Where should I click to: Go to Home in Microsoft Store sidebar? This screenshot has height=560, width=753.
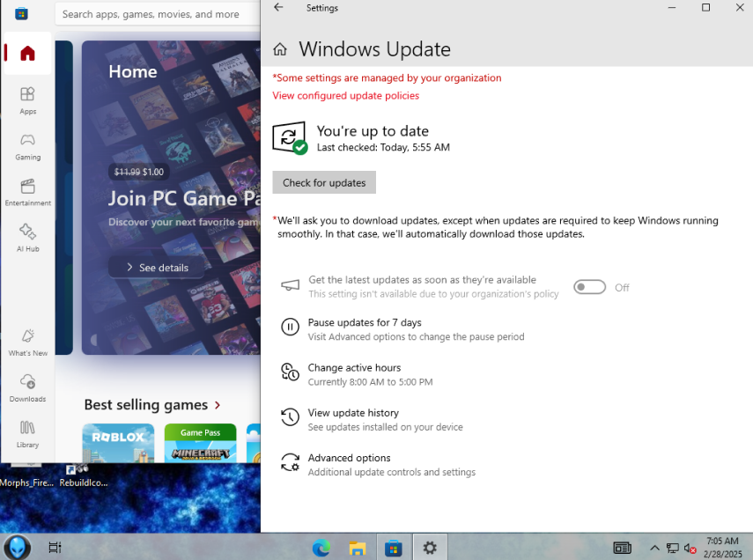click(x=27, y=53)
